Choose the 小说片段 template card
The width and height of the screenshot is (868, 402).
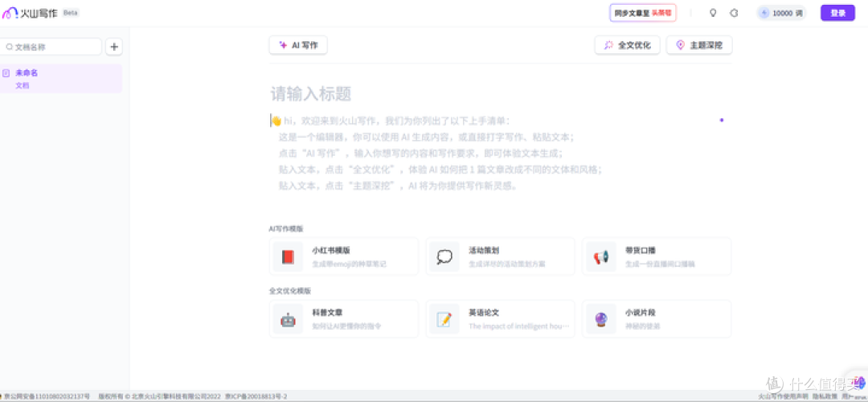click(x=657, y=319)
